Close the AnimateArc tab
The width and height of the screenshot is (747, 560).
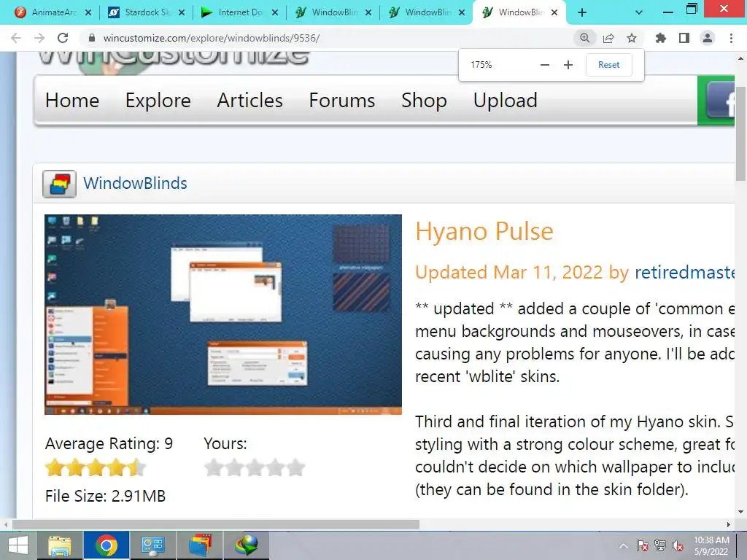click(x=88, y=13)
